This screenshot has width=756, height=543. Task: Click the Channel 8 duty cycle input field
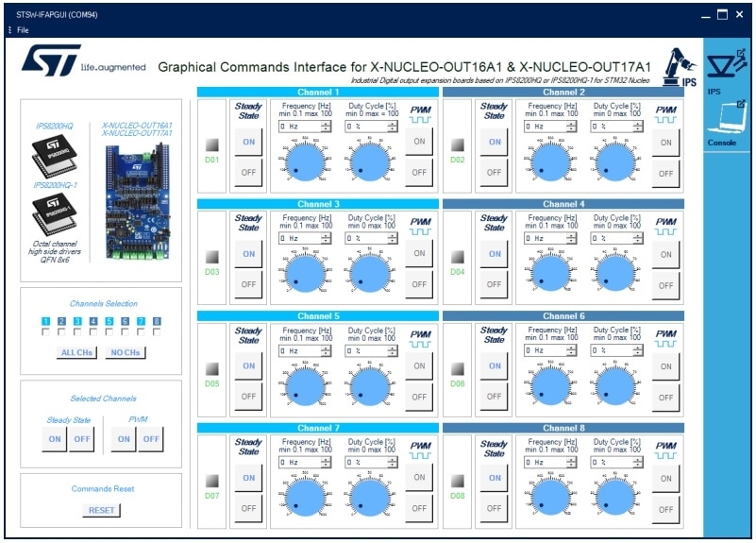click(x=612, y=462)
